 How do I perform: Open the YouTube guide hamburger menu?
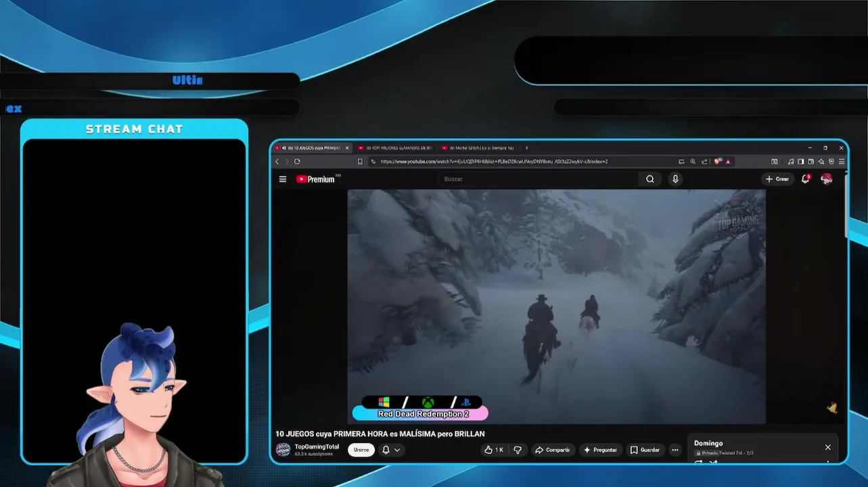[283, 179]
